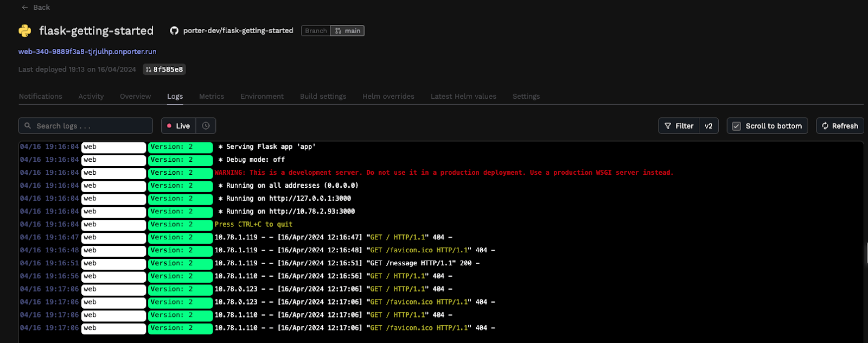Go to Helm overrides tab

[x=388, y=97]
